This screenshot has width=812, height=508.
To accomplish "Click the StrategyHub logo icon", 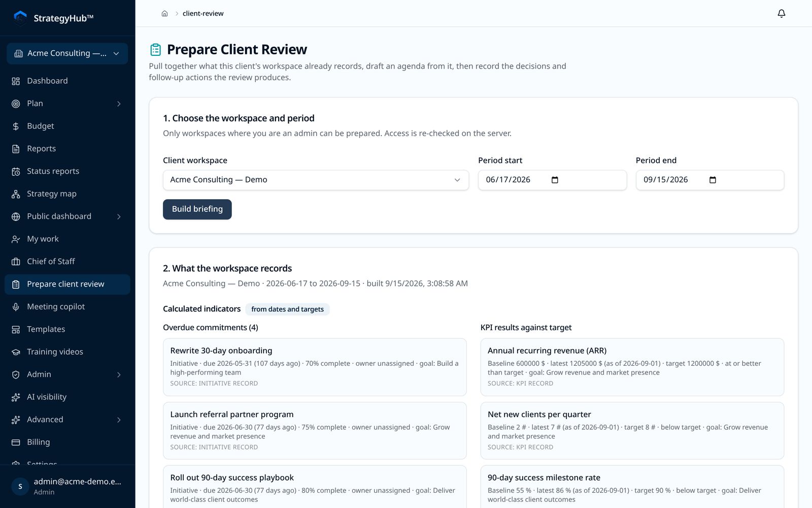I will click(x=20, y=18).
